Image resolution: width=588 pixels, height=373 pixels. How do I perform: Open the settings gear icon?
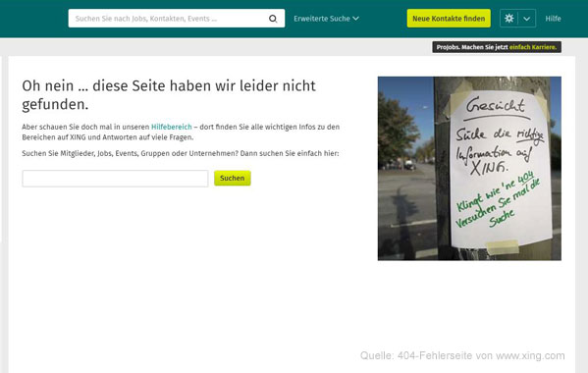pyautogui.click(x=508, y=19)
